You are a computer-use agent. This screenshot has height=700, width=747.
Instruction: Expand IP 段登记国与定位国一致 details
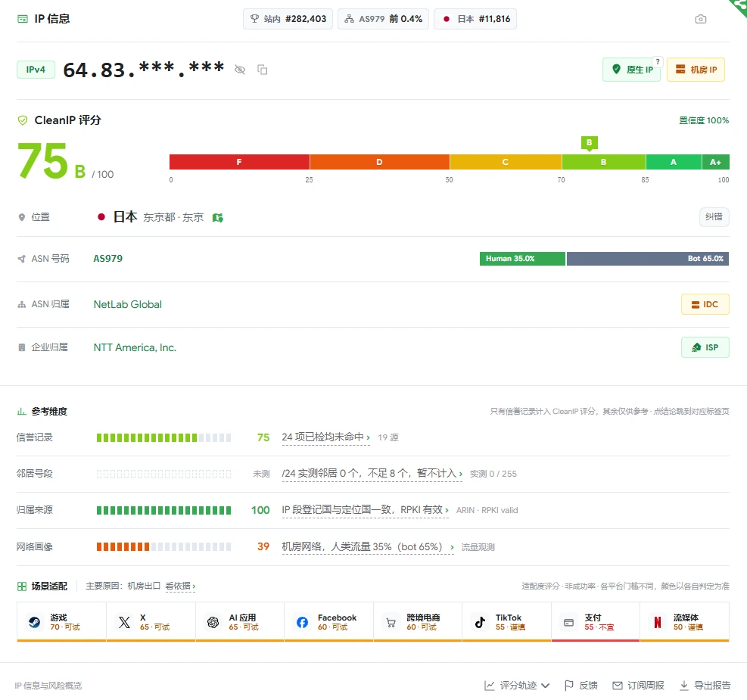point(365,510)
